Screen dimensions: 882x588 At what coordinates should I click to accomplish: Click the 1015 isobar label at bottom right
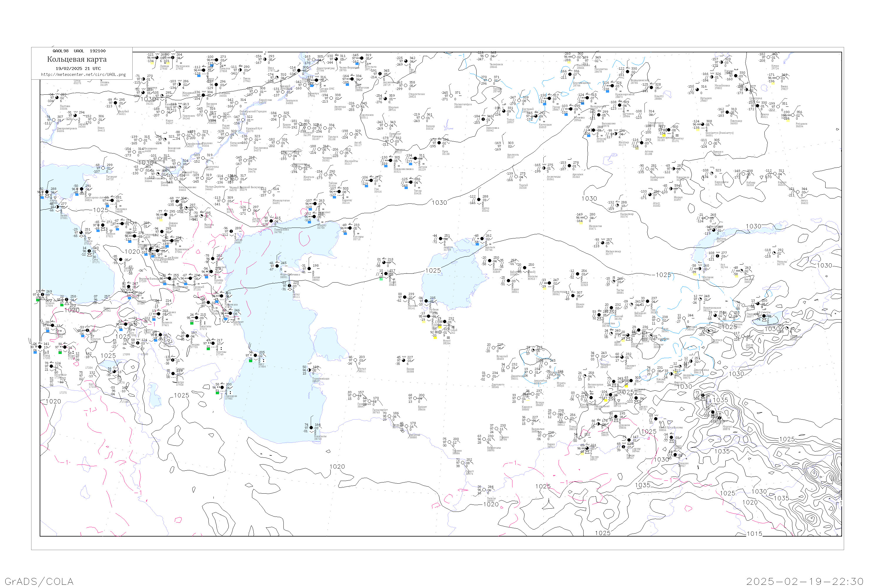pyautogui.click(x=754, y=534)
